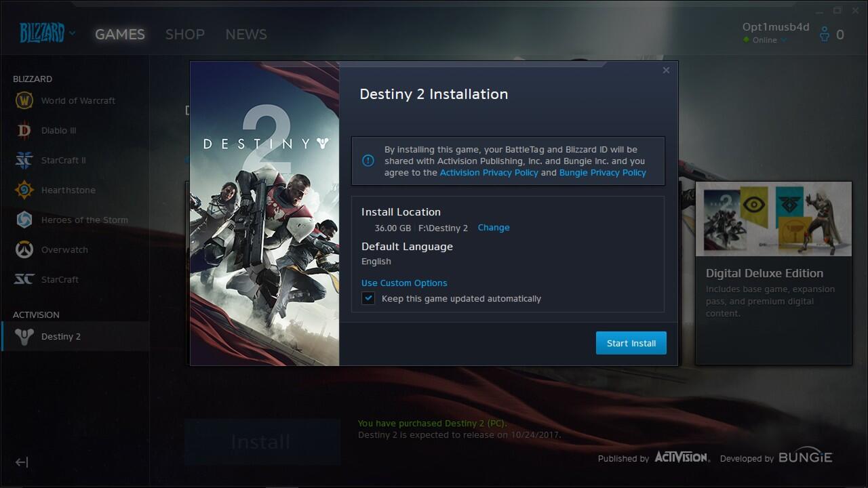Click the 36.00 GB size text

[393, 228]
